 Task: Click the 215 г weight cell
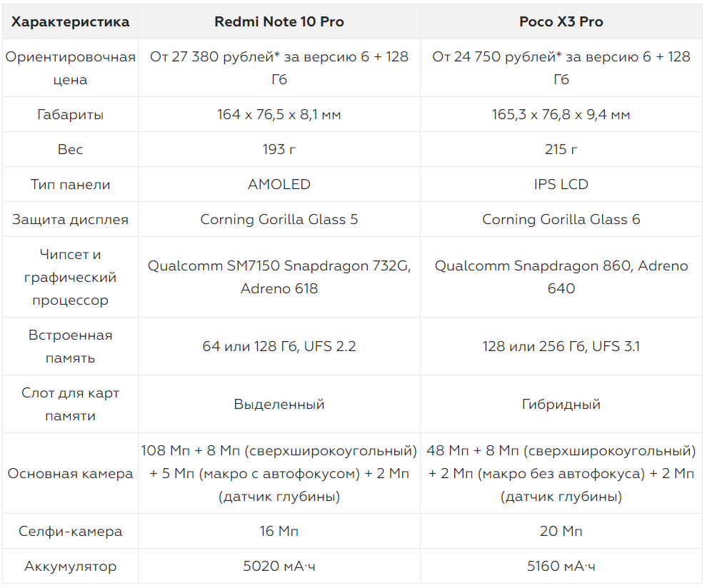pos(561,149)
